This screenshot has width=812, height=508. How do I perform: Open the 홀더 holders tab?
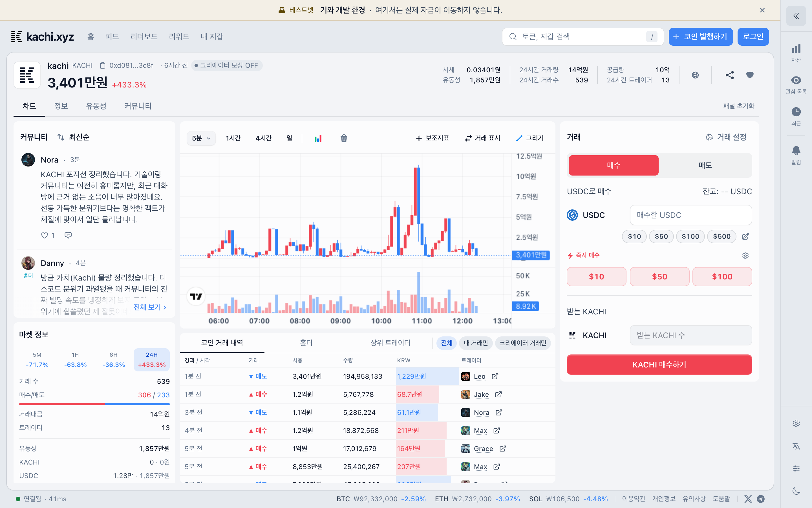(306, 343)
